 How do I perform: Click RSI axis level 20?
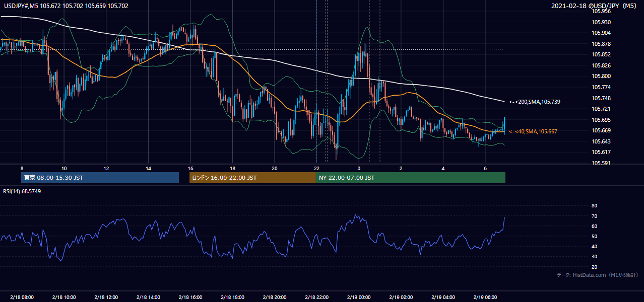pos(594,267)
